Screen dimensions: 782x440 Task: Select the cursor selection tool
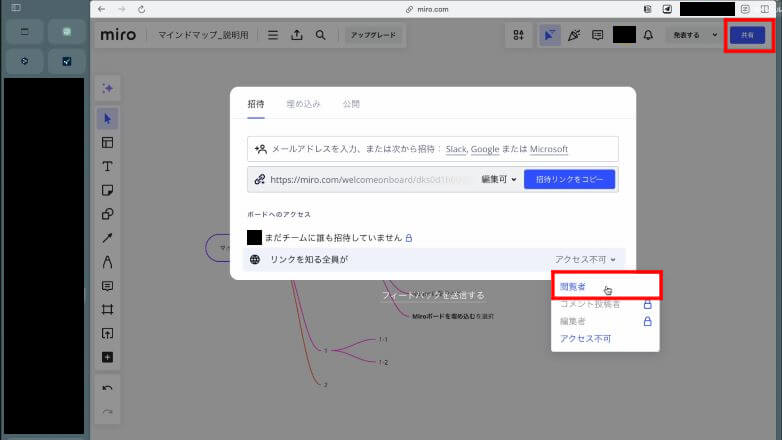107,119
